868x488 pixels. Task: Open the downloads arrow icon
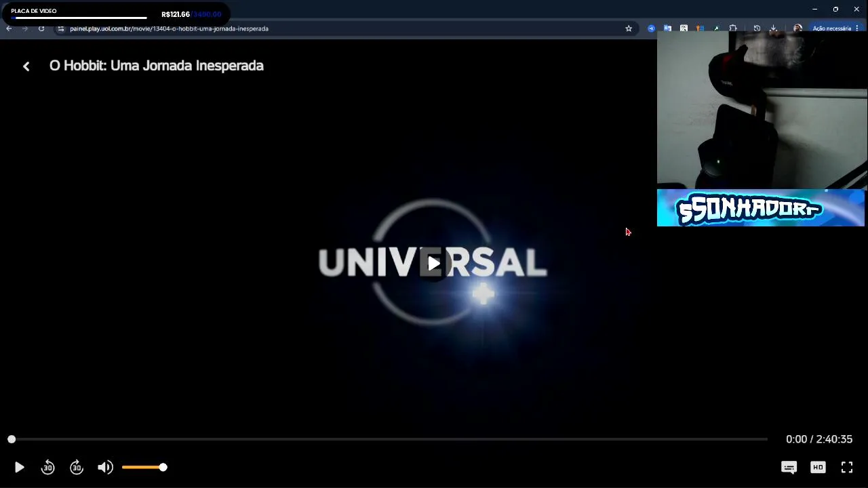[x=773, y=28]
